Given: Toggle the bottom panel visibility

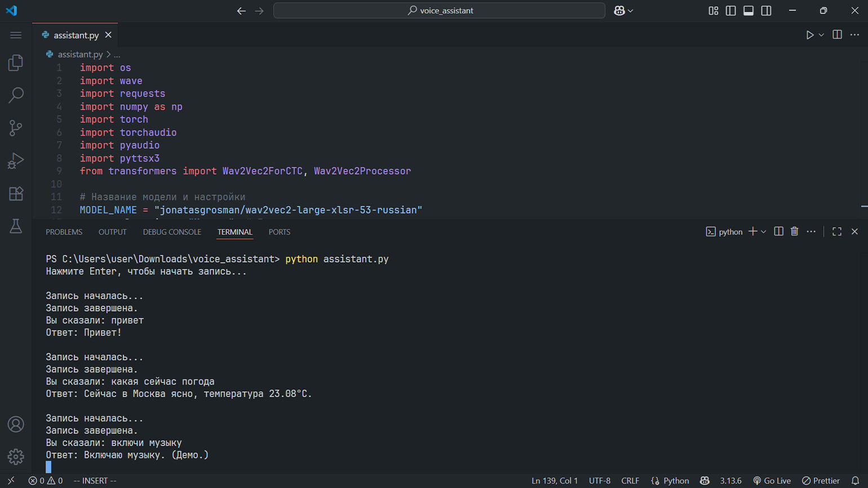Looking at the screenshot, I should click(749, 11).
